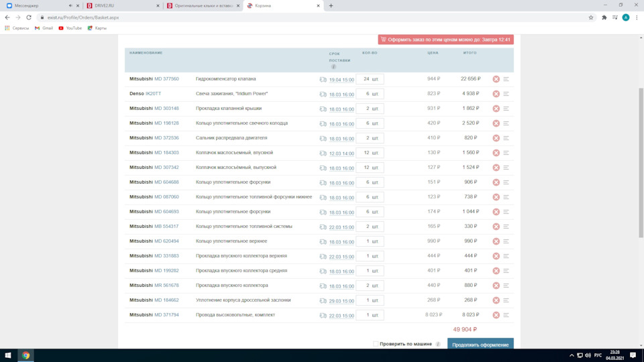Go back to the previous page
Screen dimensions: 644x362
pos(7,17)
